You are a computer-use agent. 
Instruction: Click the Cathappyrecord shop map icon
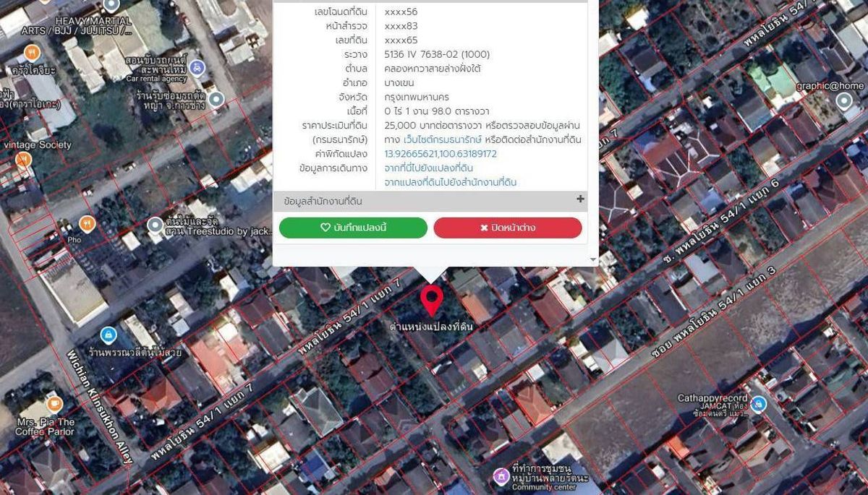[x=758, y=405]
